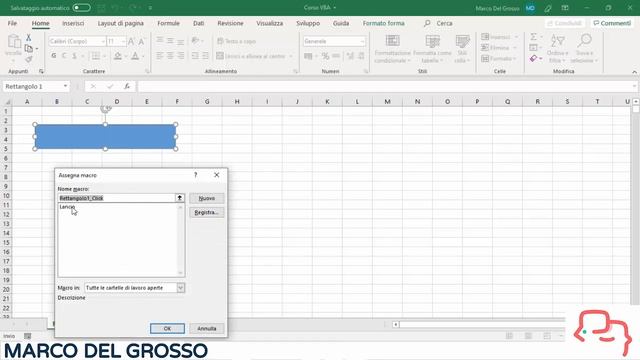This screenshot has height=360, width=640.
Task: Open Formatta come tabella gallery
Action: (x=432, y=49)
